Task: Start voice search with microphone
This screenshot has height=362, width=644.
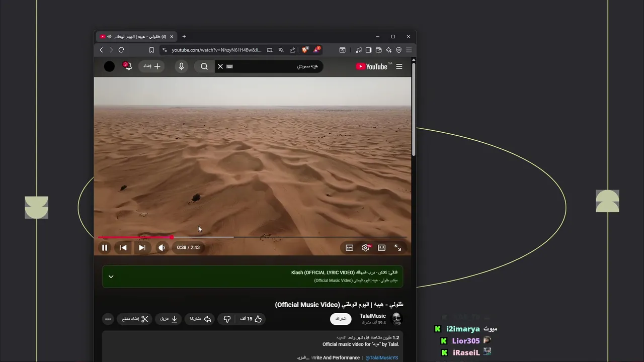Action: (x=181, y=66)
